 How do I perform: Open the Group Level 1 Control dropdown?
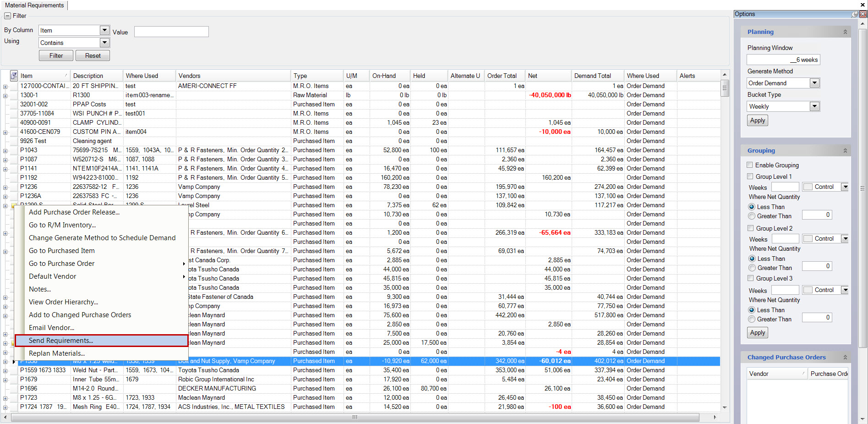click(x=845, y=187)
